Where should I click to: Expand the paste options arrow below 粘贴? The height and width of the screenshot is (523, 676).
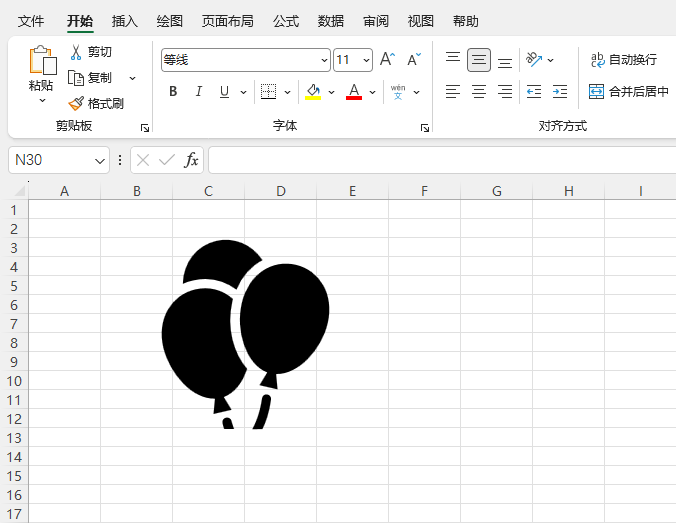click(42, 100)
